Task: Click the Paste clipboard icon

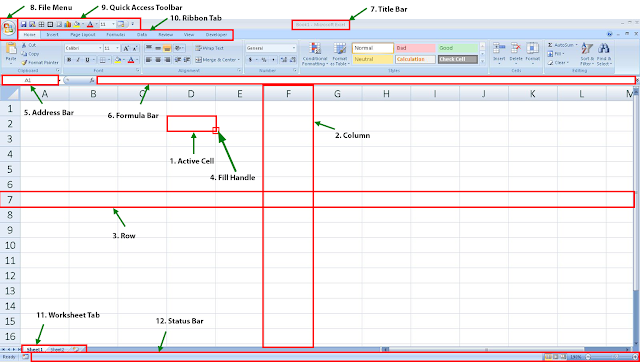Action: [11, 49]
